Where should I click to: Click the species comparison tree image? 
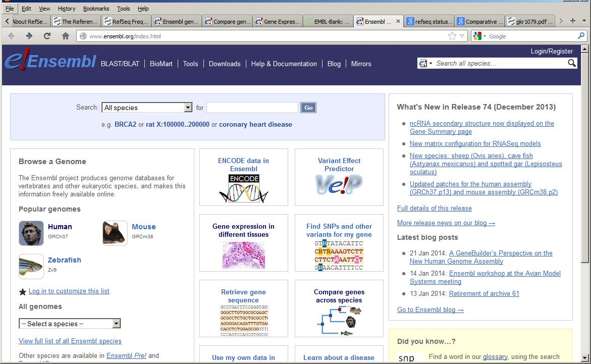(339, 321)
